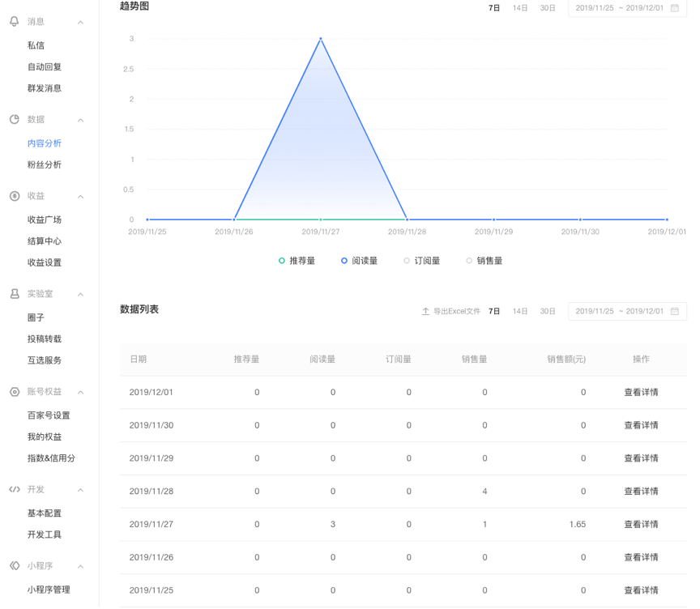Click the pie chart icon beside 数据
The image size is (700, 609).
pos(15,119)
